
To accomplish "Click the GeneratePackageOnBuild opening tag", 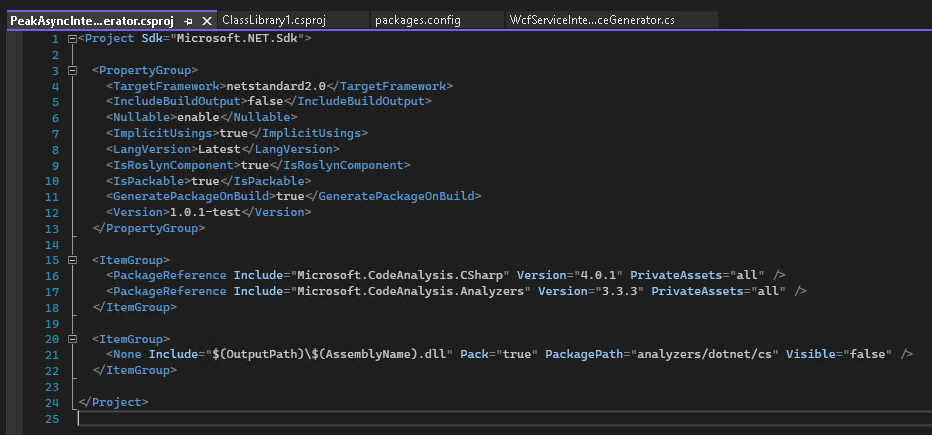I will coord(191,196).
